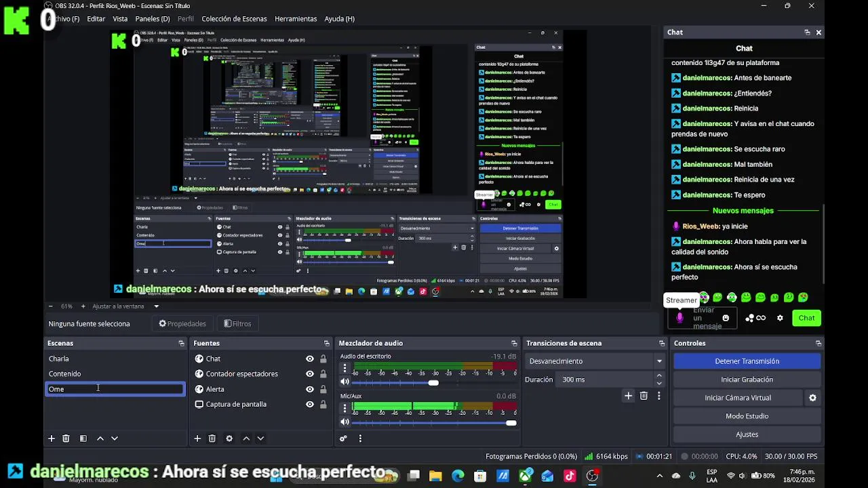Toggle lock on Contador espectadores source
The image size is (868, 488).
323,374
